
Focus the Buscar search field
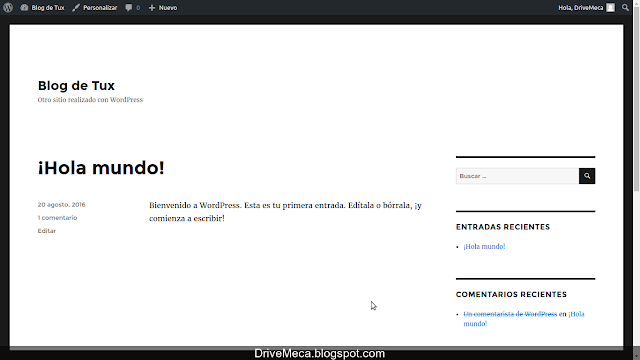[517, 176]
